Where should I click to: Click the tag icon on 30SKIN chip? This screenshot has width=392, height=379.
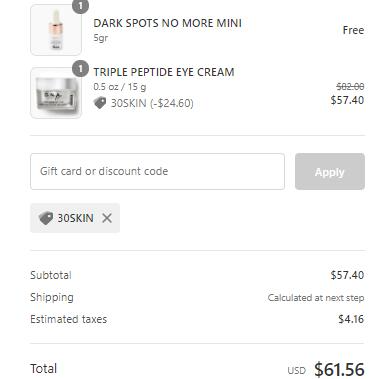46,218
